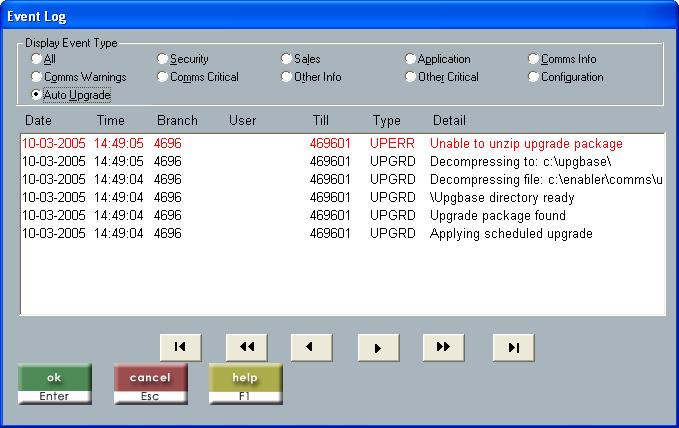Select the 'Decompressing file: c:\enabler\comms' row
Image resolution: width=679 pixels, height=428 pixels.
pos(343,179)
